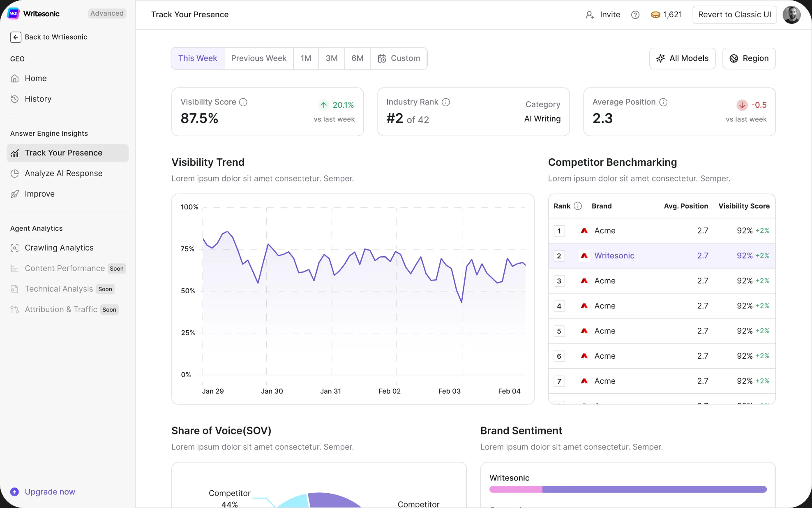Click the Industry Rank info icon

446,102
